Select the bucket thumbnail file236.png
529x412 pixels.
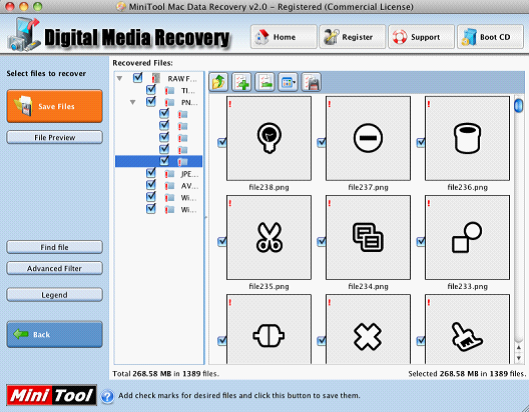467,138
